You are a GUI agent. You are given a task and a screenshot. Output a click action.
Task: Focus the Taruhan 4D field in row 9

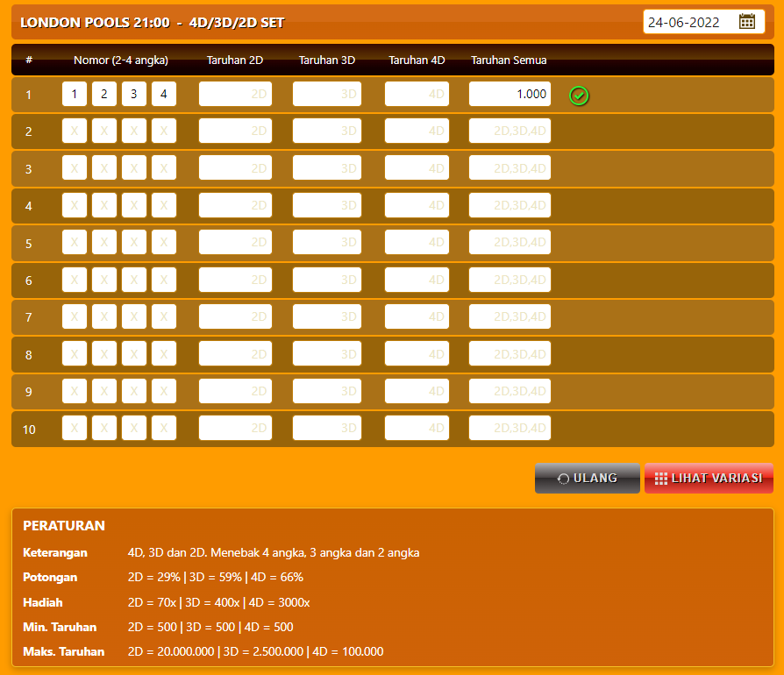pos(417,392)
